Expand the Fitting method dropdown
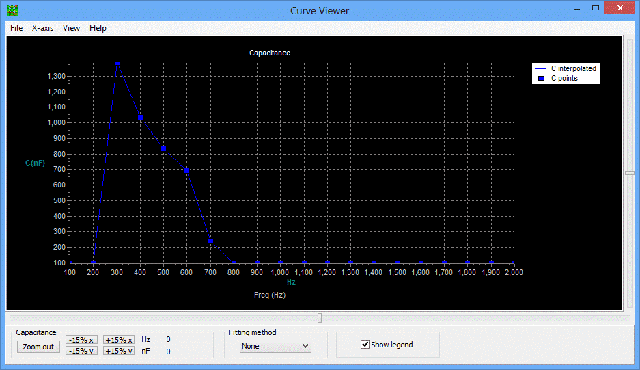 point(275,346)
